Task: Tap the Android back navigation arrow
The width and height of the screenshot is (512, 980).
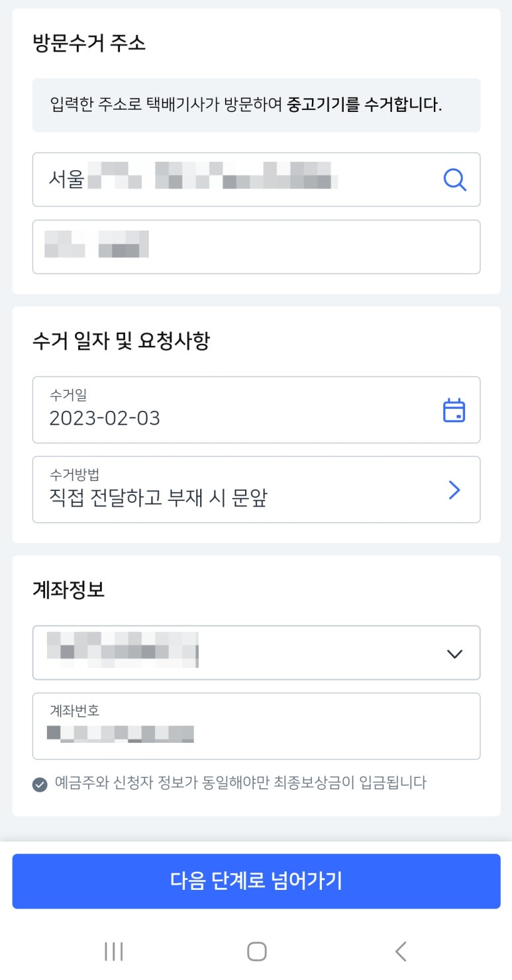Action: point(400,952)
